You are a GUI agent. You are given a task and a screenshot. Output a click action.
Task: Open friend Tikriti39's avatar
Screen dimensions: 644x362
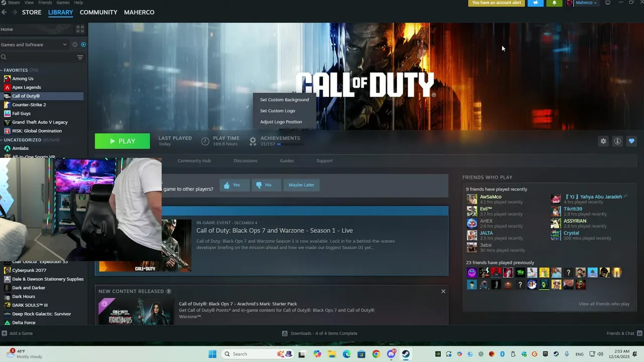(556, 211)
